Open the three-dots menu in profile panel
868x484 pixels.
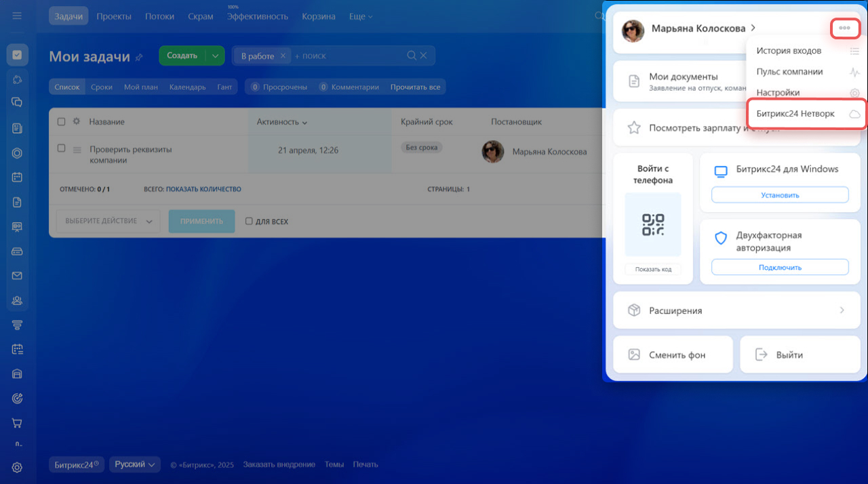pos(844,28)
